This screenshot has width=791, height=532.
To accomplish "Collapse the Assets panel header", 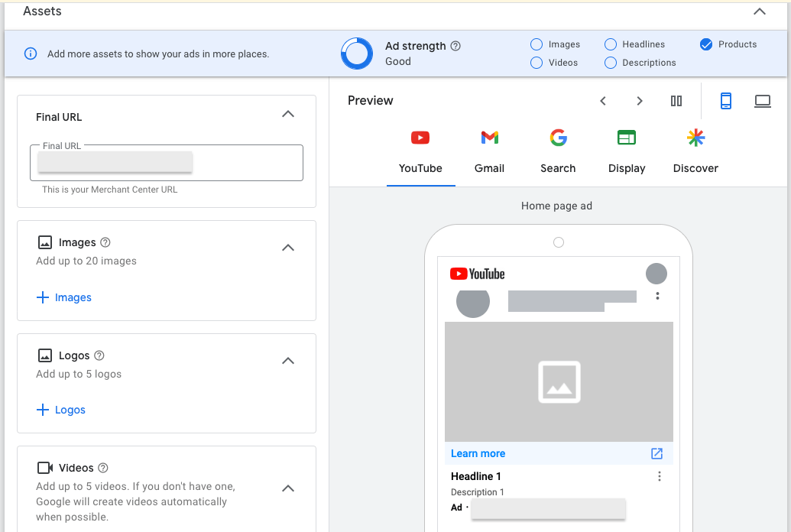I will [x=759, y=11].
